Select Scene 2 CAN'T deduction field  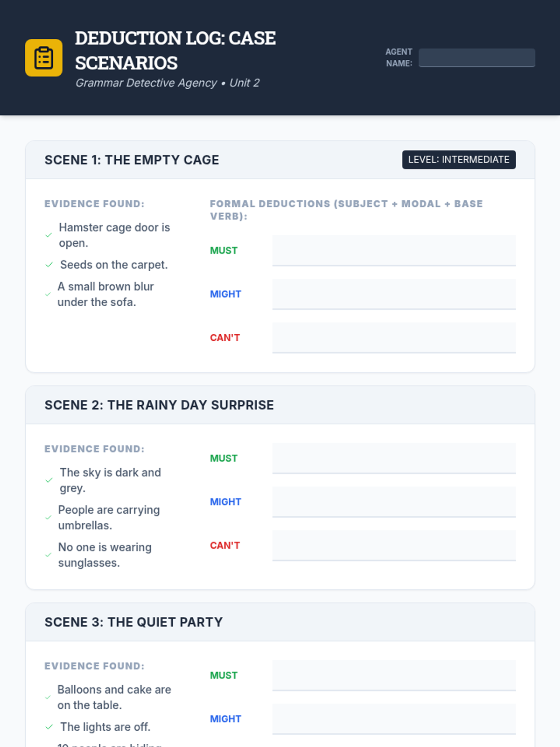394,545
